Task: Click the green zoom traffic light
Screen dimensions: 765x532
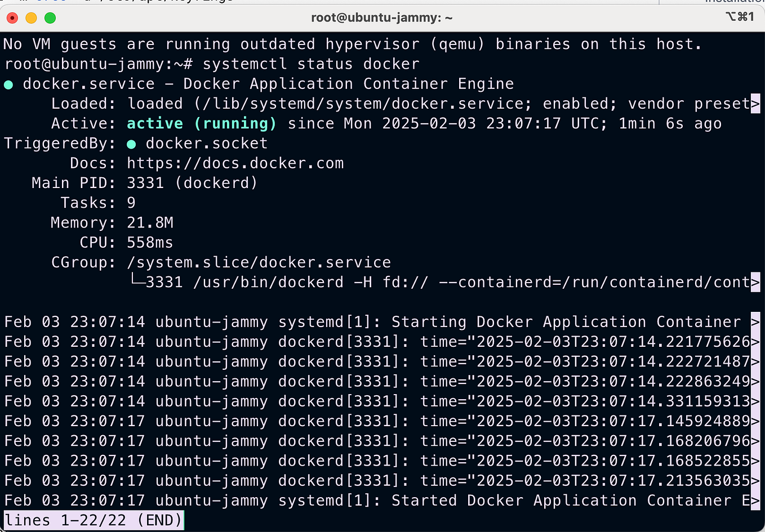Action: 50,18
